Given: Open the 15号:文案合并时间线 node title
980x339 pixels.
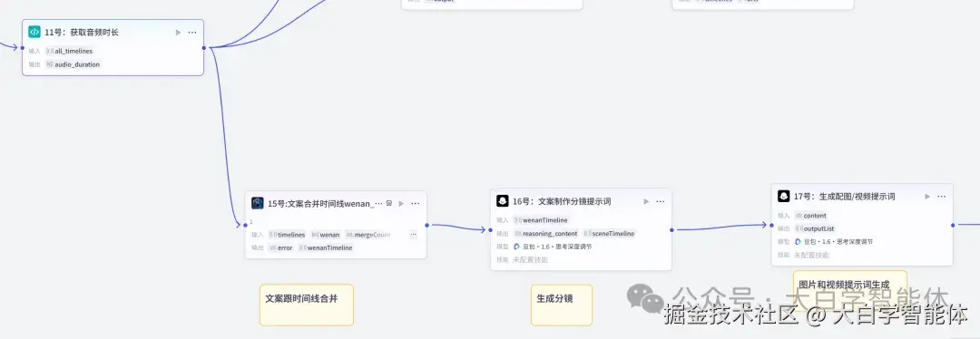Looking at the screenshot, I should (x=325, y=204).
